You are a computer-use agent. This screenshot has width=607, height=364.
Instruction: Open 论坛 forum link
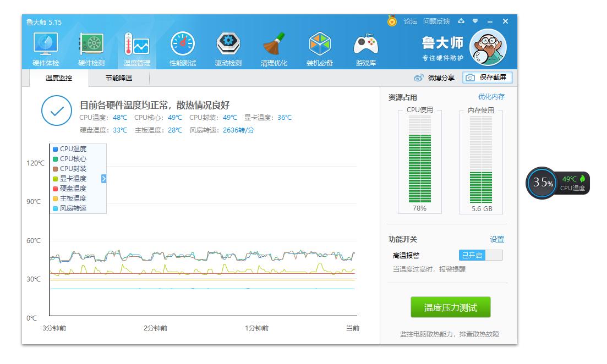pos(411,21)
